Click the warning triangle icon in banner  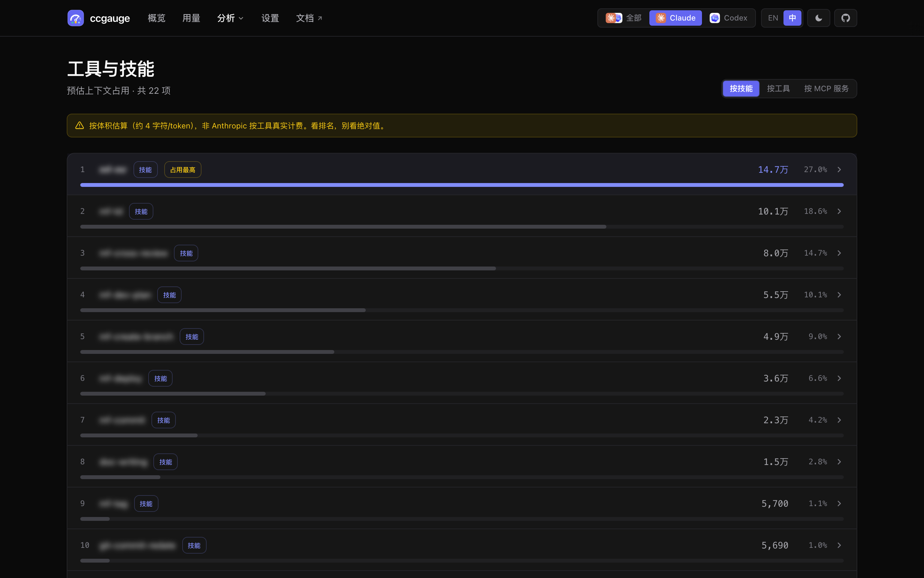(80, 125)
